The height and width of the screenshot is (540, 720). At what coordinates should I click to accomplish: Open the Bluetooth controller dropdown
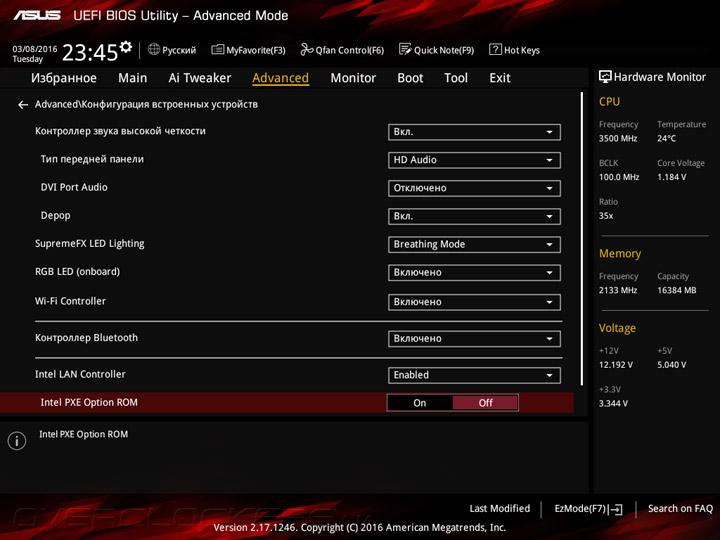[474, 339]
